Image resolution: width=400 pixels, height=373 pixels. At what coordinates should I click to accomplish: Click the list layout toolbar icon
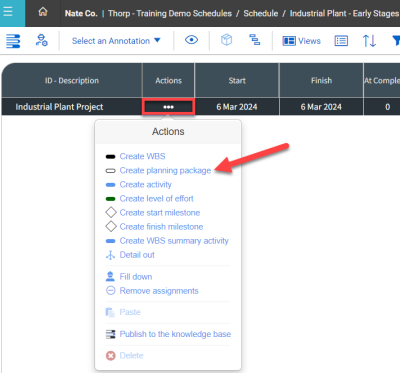click(341, 41)
